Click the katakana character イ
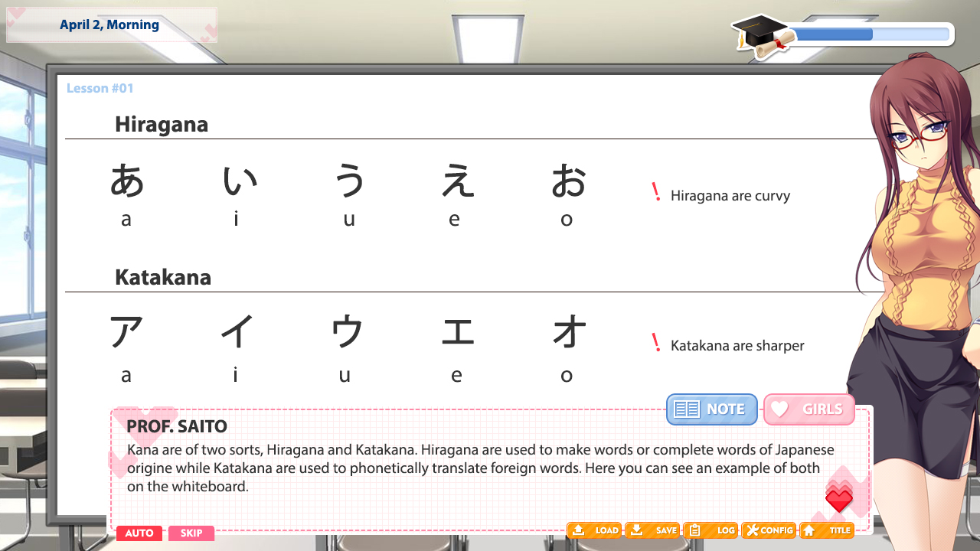 (237, 332)
